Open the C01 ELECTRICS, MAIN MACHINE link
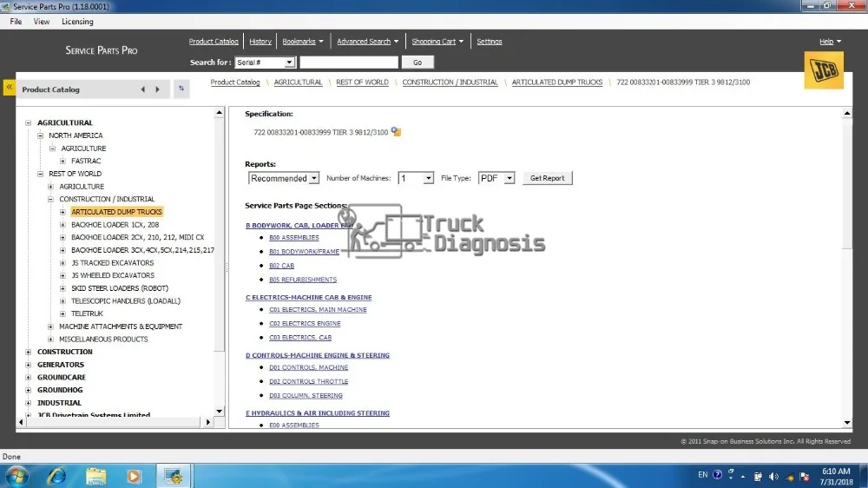Screen dimensions: 868x488 click(318, 310)
